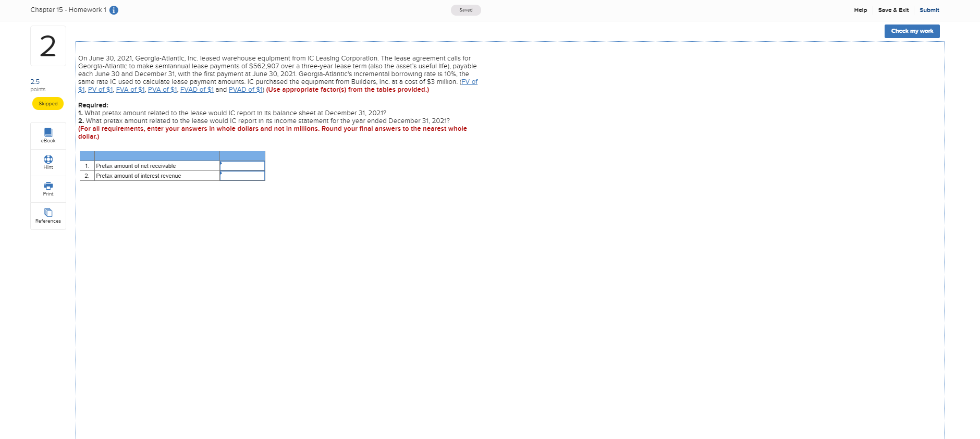Open the PVAD of $1 table link
The width and height of the screenshot is (980, 439).
pyautogui.click(x=246, y=90)
